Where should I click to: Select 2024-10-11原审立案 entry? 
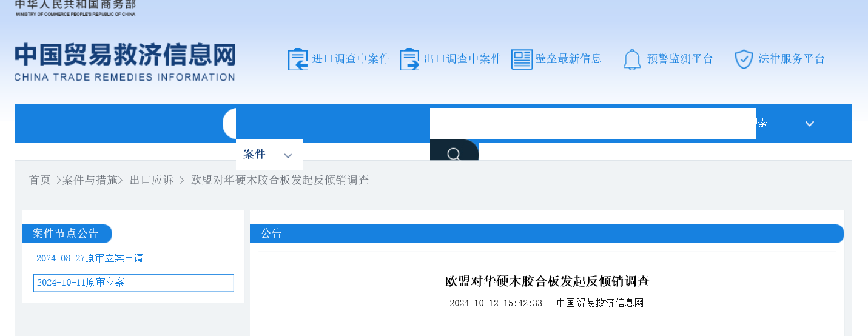[133, 283]
